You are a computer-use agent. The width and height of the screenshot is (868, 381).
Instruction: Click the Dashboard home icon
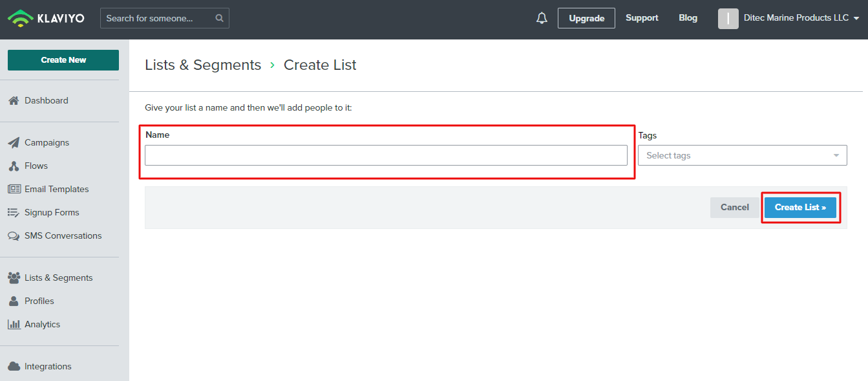[14, 101]
